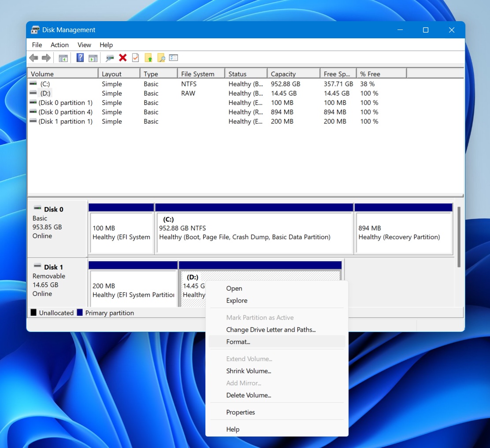Sort by the % Free column header
The height and width of the screenshot is (448, 490).
coord(382,74)
